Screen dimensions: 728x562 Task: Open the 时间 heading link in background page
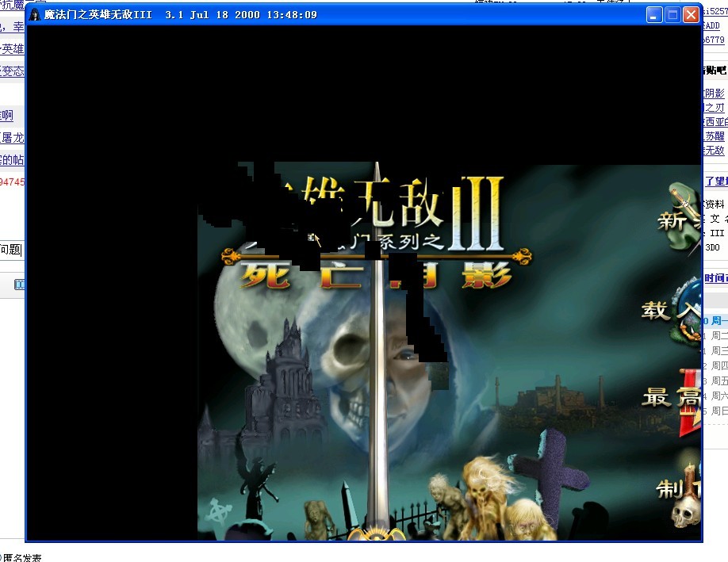click(716, 278)
